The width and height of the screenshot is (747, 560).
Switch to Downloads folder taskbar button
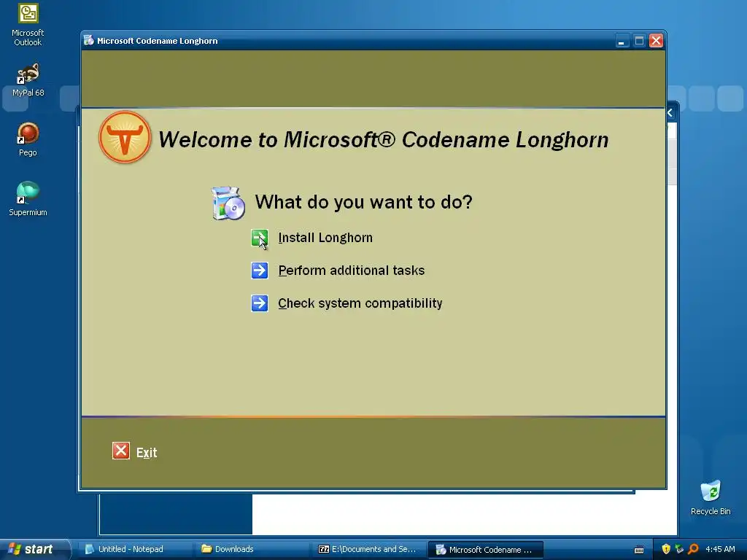tap(252, 549)
